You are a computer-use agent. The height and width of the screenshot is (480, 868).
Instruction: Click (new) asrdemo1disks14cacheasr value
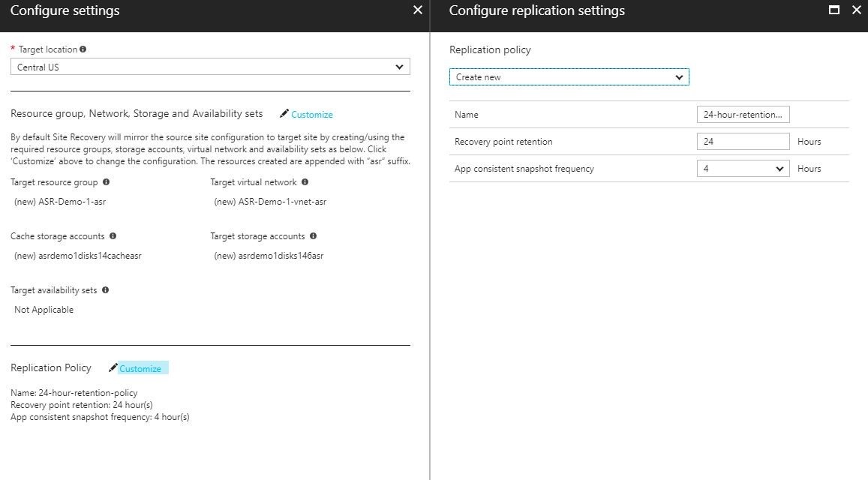(x=78, y=256)
